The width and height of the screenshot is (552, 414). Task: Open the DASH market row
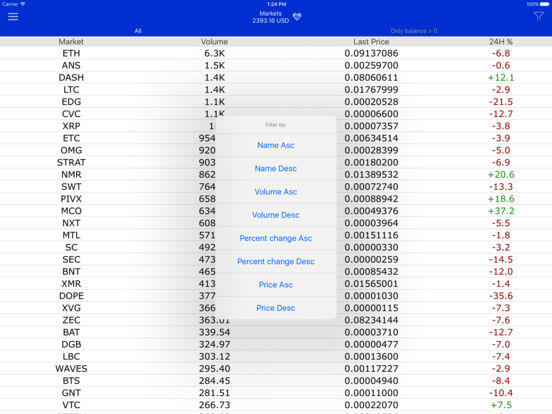(276, 77)
